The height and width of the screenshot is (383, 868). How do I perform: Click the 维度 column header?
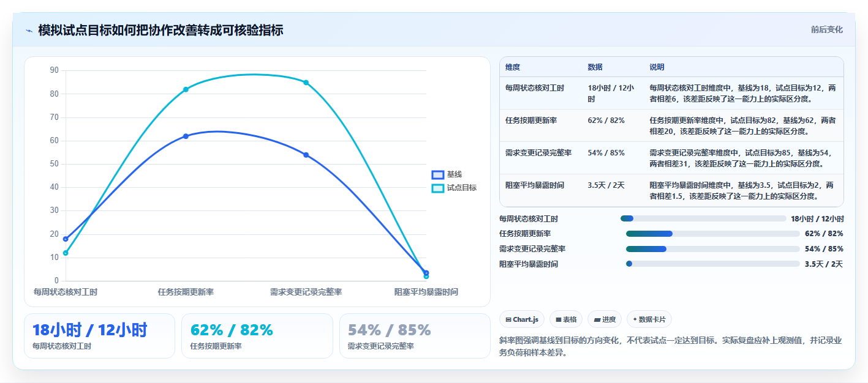click(x=513, y=67)
